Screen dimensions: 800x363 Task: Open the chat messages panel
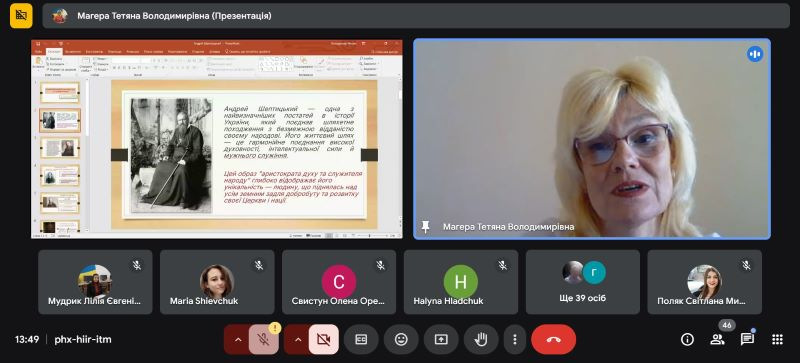click(x=747, y=340)
